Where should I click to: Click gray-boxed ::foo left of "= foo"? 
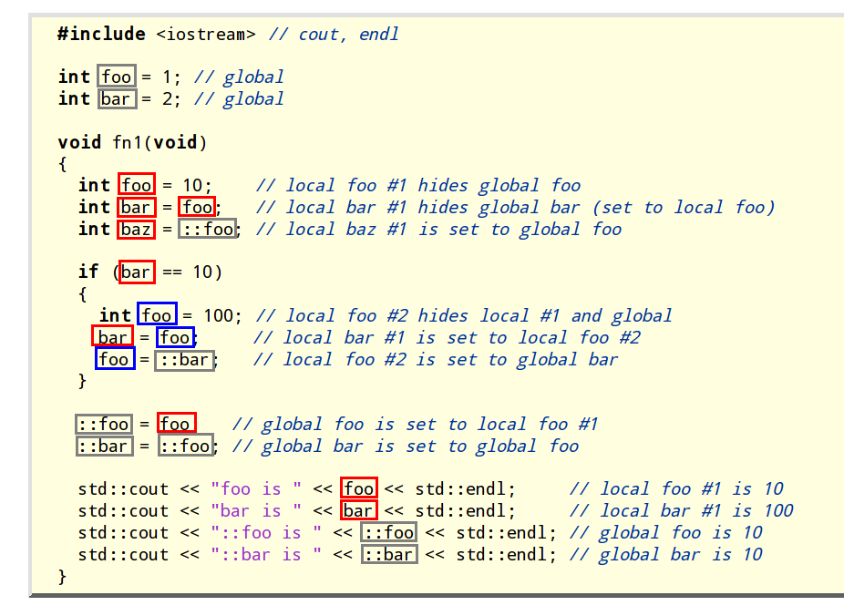point(104,425)
